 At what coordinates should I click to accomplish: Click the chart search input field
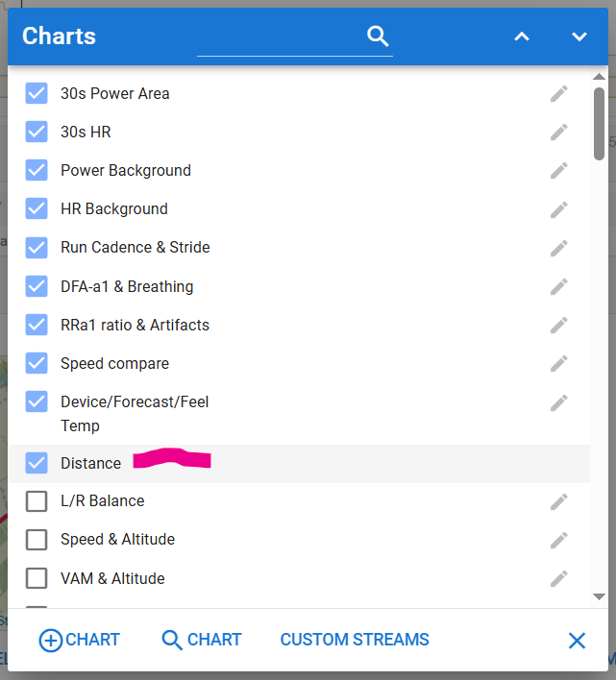pos(281,37)
